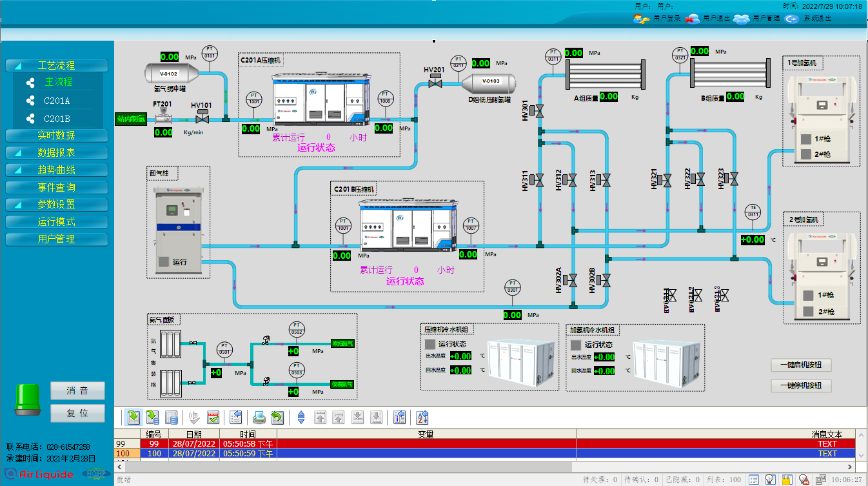Click the blue up-down autoscroll arrows icon
Image resolution: width=868 pixels, height=486 pixels.
[301, 418]
